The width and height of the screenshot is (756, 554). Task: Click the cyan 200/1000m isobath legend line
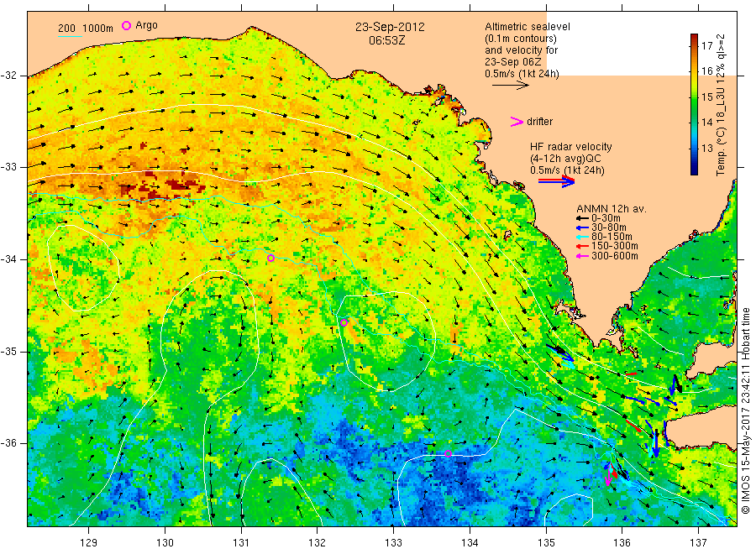70,36
